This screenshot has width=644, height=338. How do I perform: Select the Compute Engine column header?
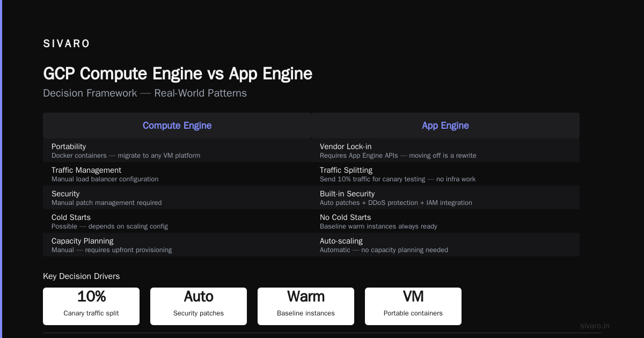click(177, 126)
